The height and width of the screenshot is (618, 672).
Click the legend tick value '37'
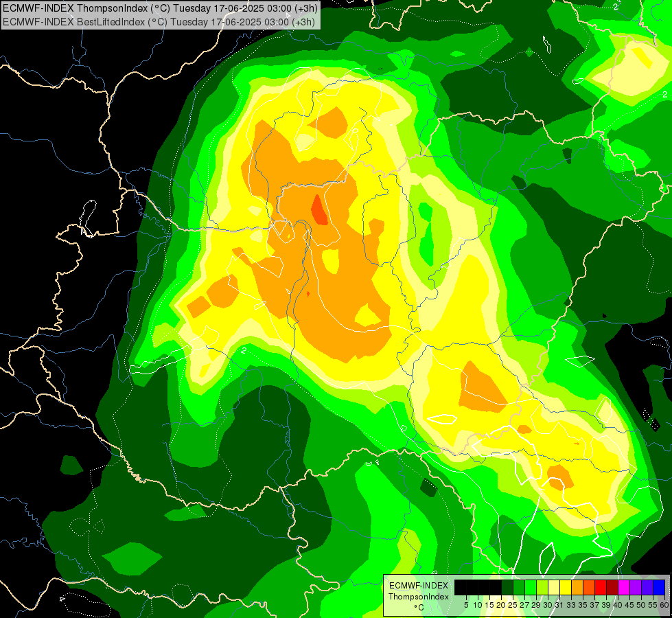coord(594,605)
